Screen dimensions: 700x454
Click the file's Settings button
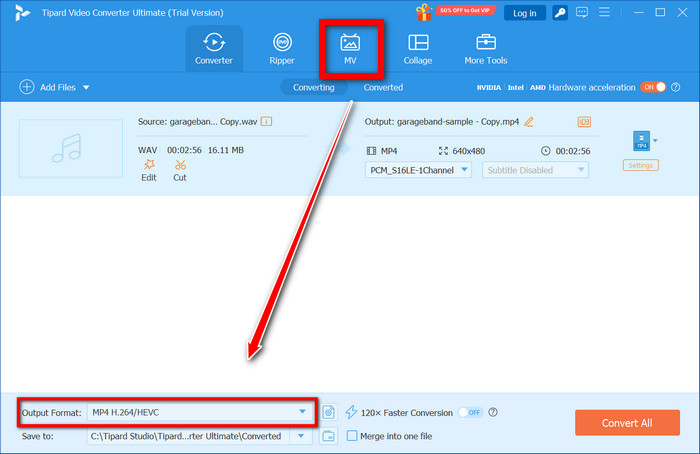[x=641, y=165]
